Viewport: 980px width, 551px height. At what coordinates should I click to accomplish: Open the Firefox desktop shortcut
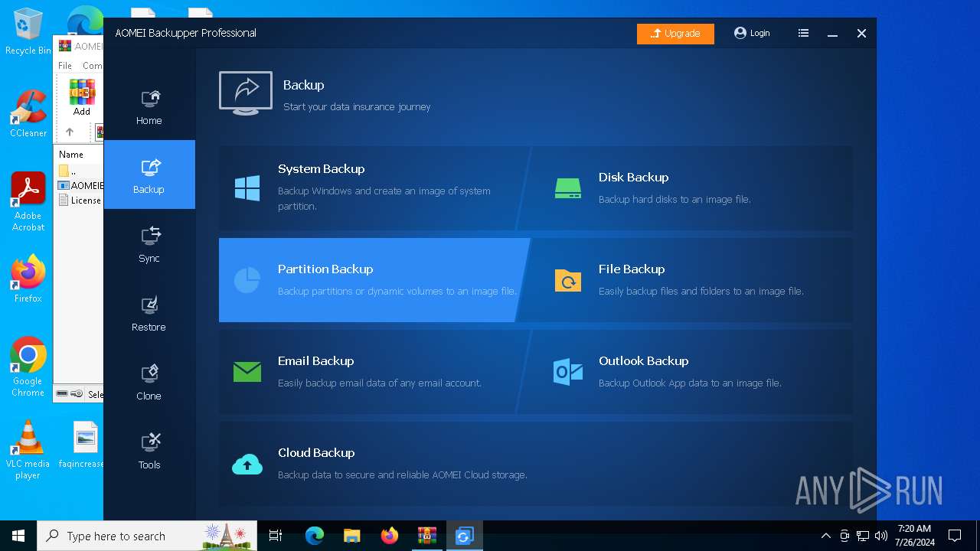pos(28,279)
